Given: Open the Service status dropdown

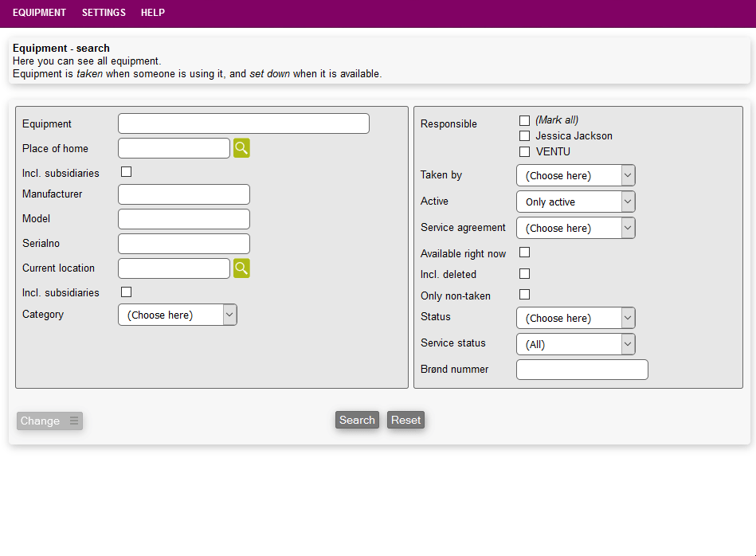Looking at the screenshot, I should (575, 344).
